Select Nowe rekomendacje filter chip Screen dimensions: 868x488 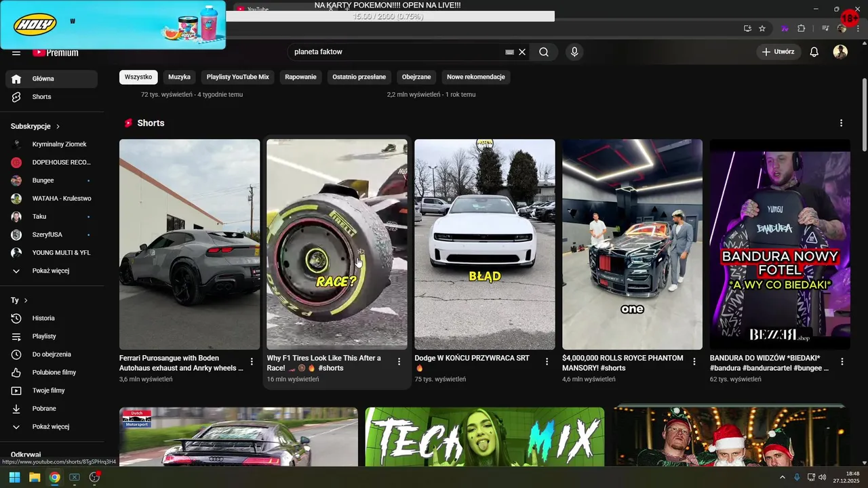(x=476, y=77)
